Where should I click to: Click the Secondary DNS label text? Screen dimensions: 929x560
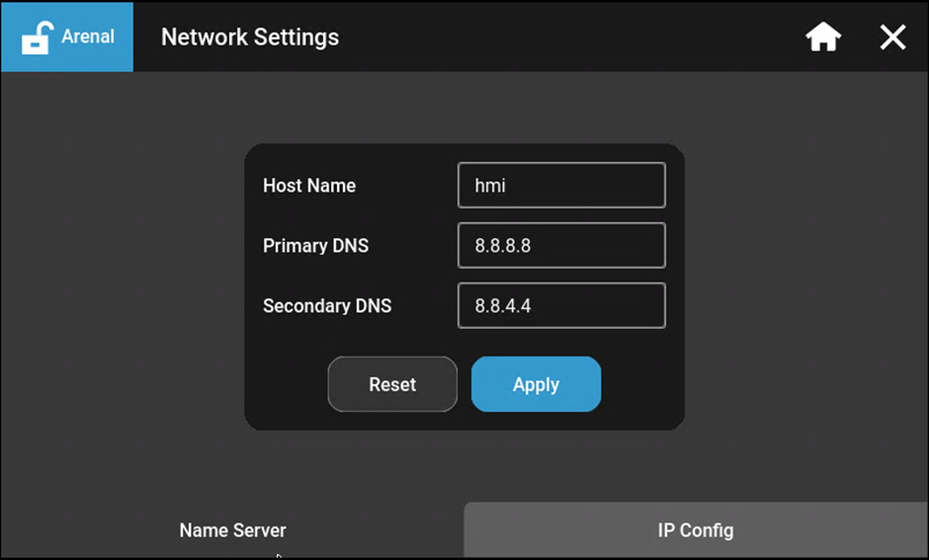[x=327, y=306]
